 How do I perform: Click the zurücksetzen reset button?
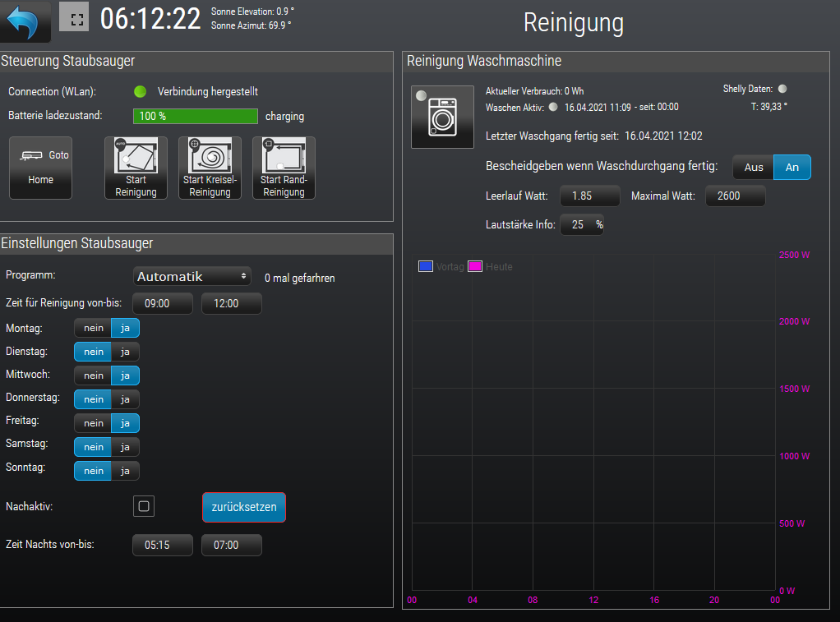244,507
